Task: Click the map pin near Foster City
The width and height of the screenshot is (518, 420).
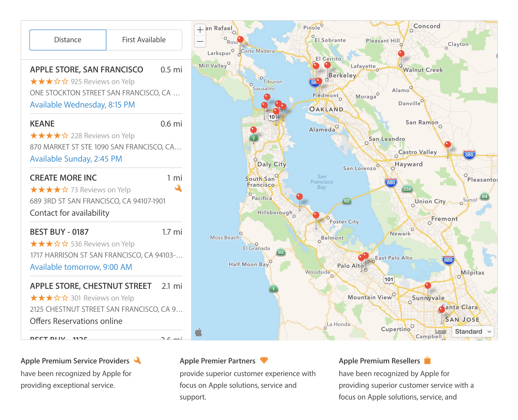Action: pos(316,216)
